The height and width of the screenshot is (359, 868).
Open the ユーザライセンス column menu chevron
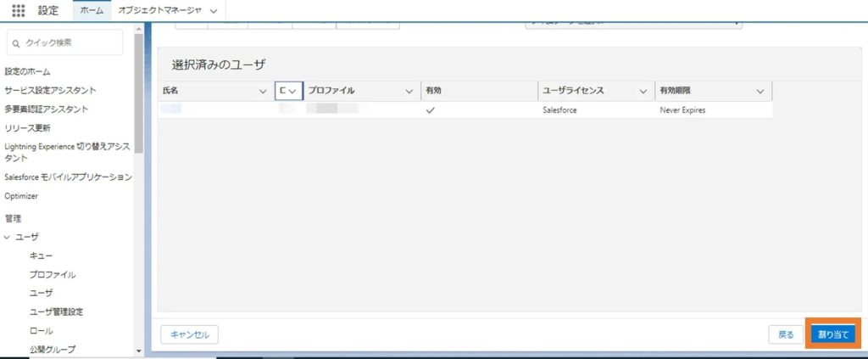click(643, 92)
